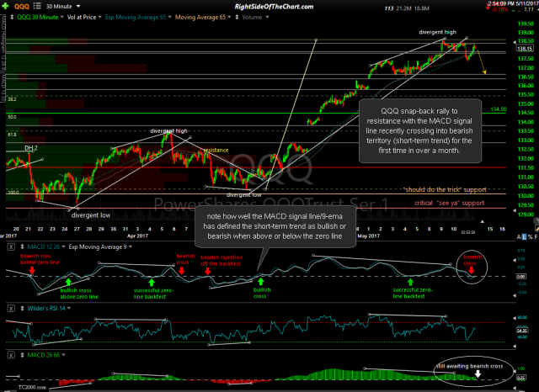Click the move arrows beside QQQ 30 Minute
This screenshot has width=539, height=392.
[12, 17]
